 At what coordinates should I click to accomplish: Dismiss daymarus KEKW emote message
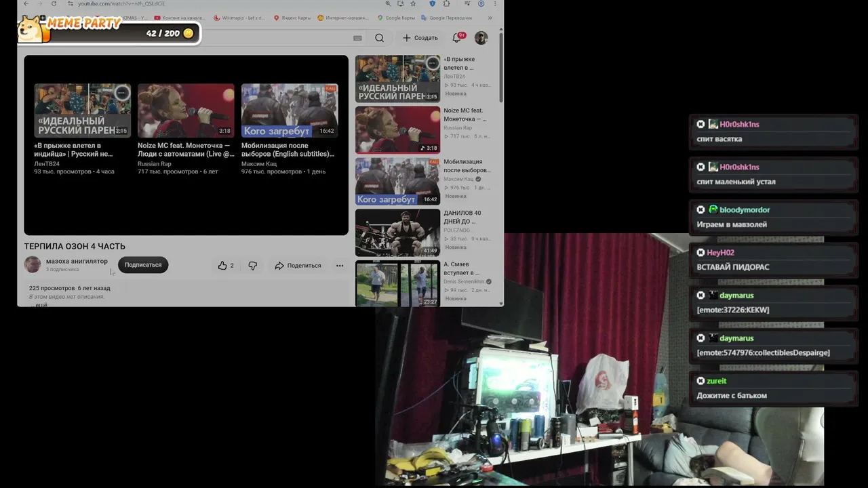click(x=701, y=295)
